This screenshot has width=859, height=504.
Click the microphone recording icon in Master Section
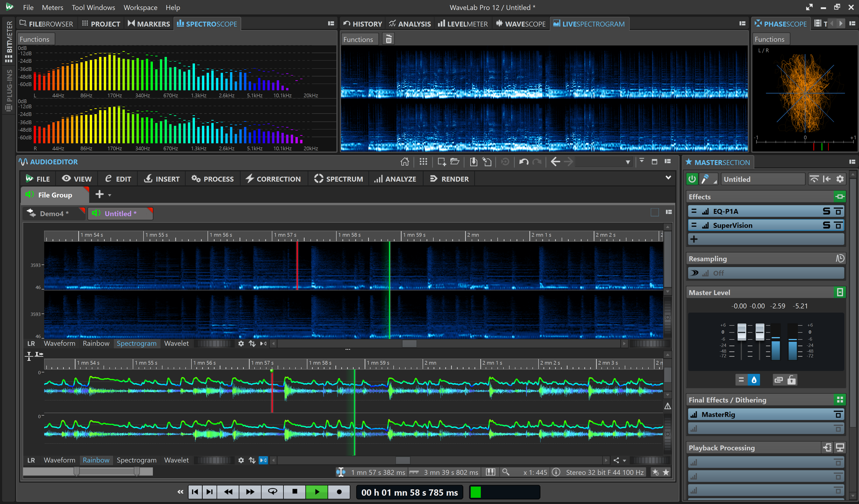tap(708, 179)
